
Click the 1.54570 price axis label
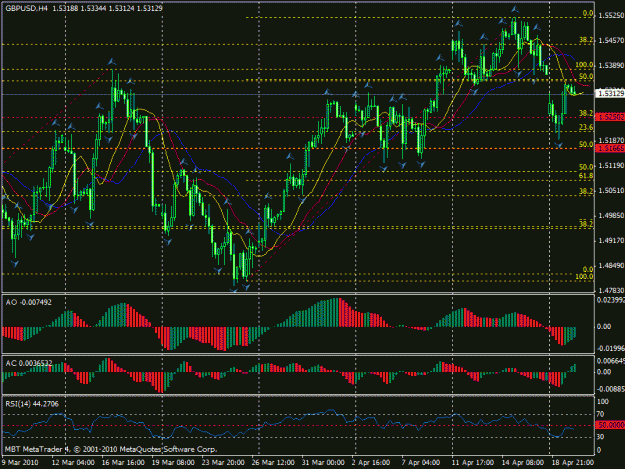pos(611,40)
